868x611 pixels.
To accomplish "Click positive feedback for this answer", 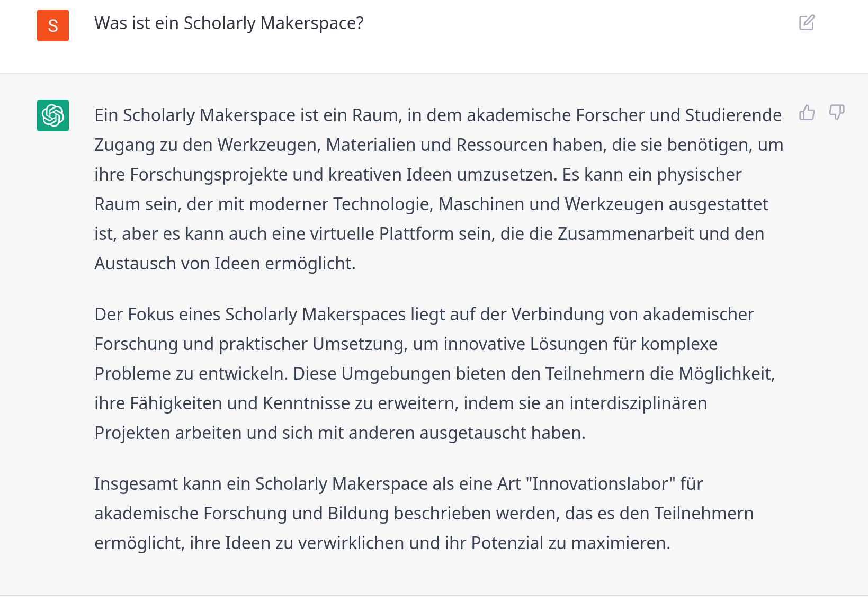I will click(x=807, y=113).
